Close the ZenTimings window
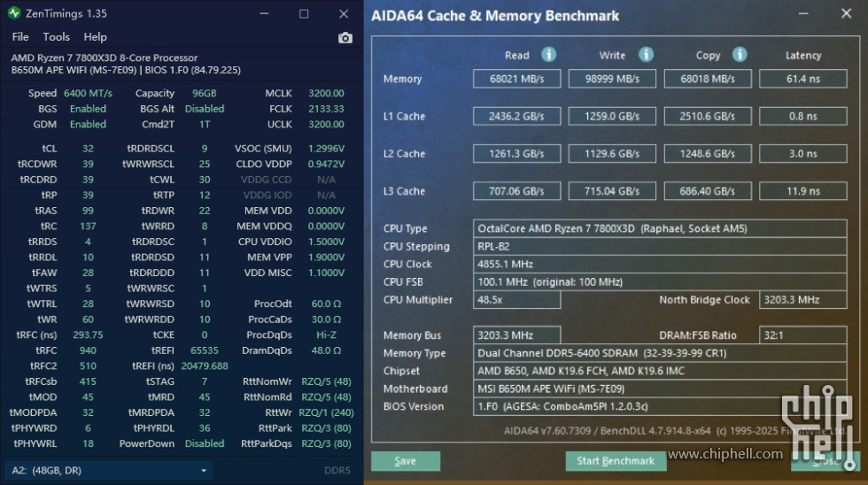This screenshot has width=868, height=485. tap(344, 14)
